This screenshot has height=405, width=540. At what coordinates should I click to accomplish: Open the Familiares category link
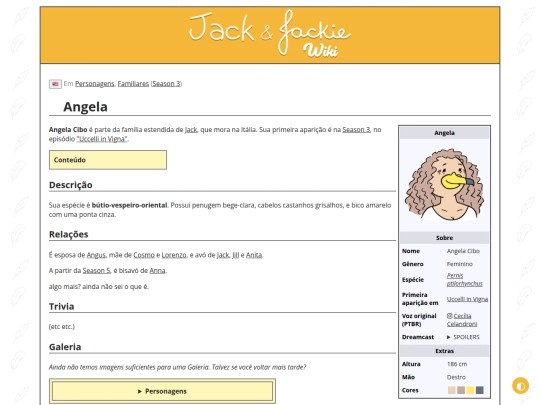tap(133, 84)
